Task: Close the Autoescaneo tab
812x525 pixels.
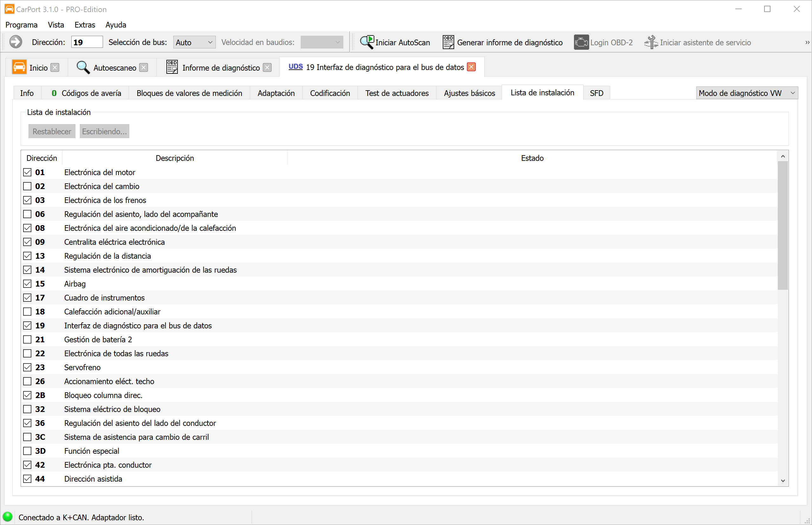Action: (144, 67)
